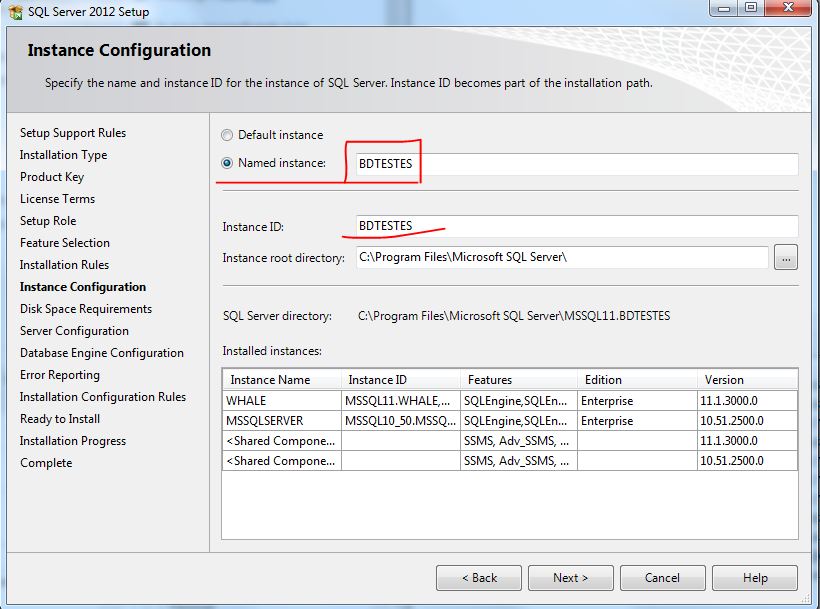
Task: Select the Server Configuration step
Action: (x=74, y=331)
